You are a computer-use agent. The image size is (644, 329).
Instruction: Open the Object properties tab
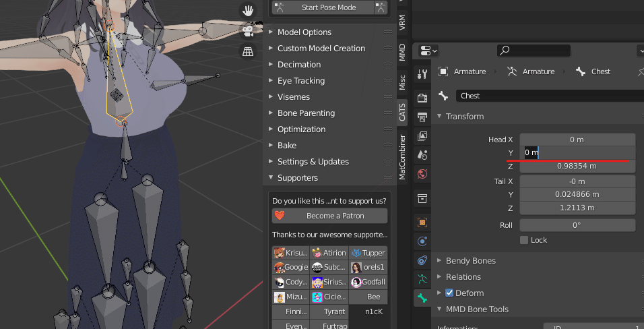[422, 222]
